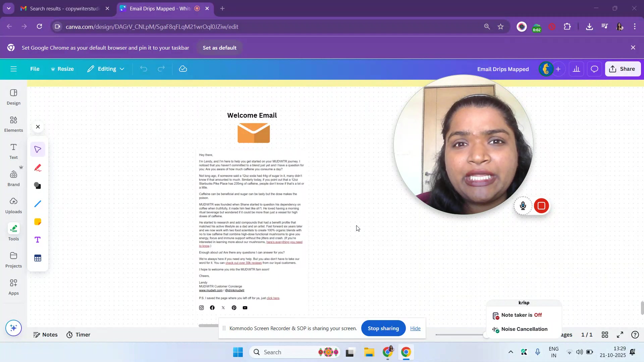
Task: Insert a table from the tools panel
Action: 38,258
